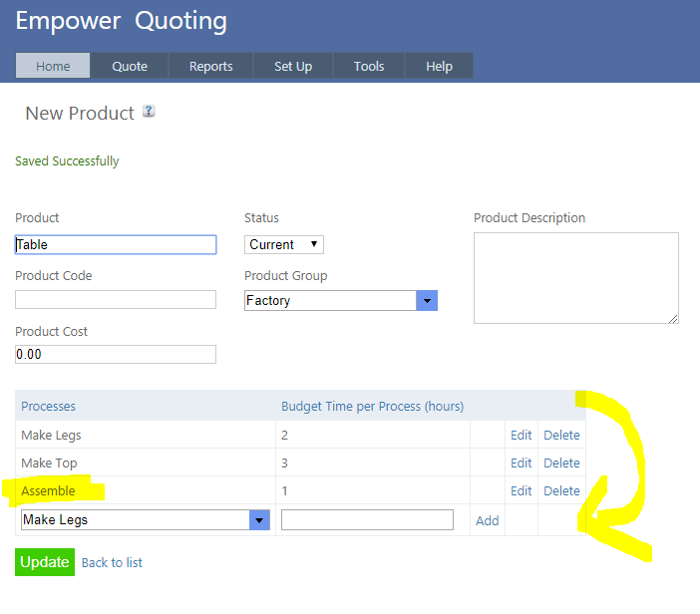Expand the Status dropdown showing Current

point(284,244)
